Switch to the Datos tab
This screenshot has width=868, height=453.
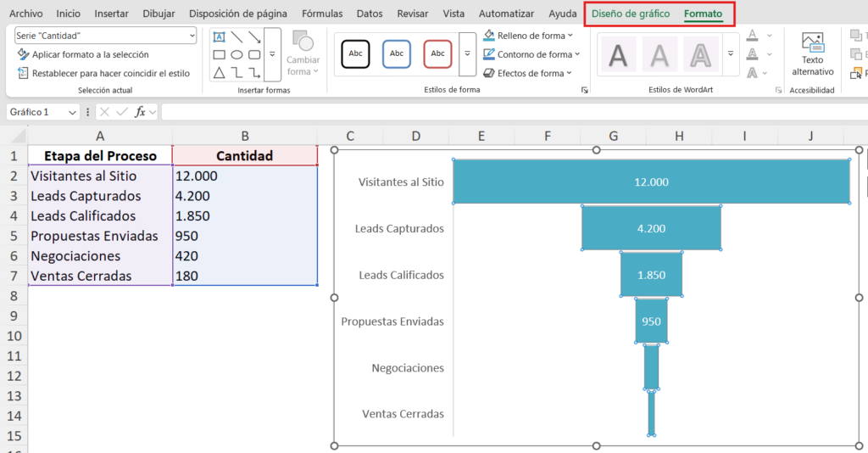370,14
